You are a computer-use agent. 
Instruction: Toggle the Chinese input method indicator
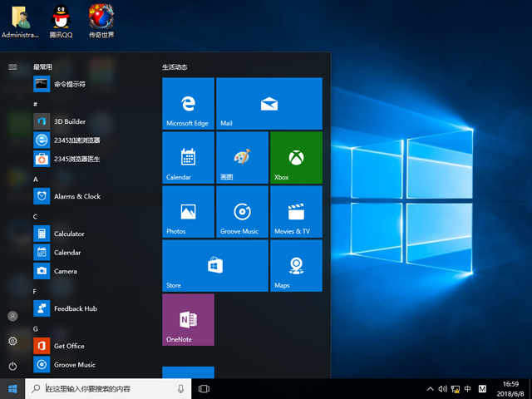[467, 389]
